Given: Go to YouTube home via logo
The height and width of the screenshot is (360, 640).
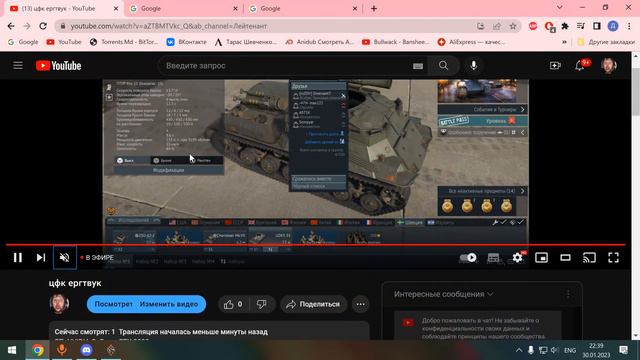Looking at the screenshot, I should click(x=58, y=66).
